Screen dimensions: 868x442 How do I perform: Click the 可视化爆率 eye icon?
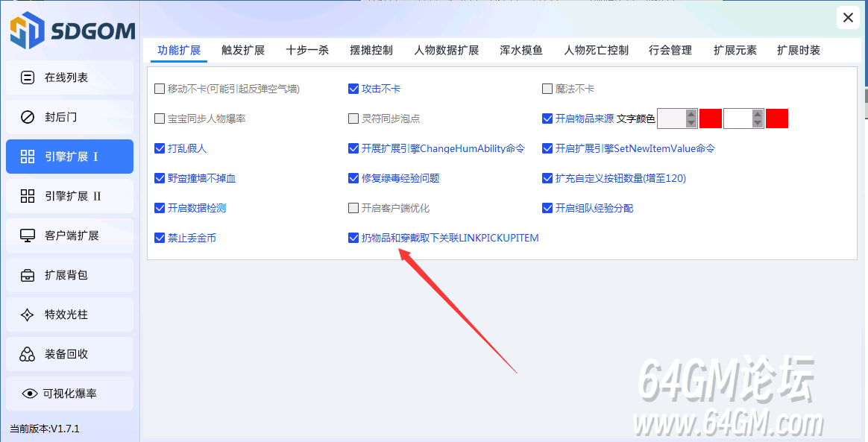30,394
